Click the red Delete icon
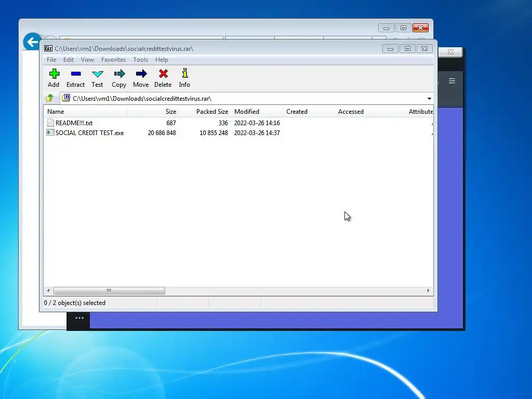This screenshot has width=532, height=399. coord(163,74)
